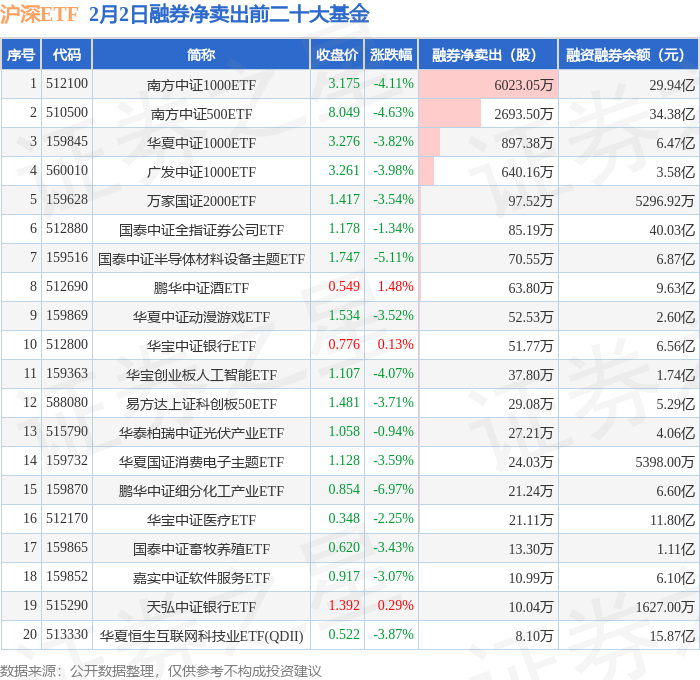This screenshot has height=680, width=700.
Task: Click the name 国泰中证畜牧养殖ETF
Action: click(201, 549)
